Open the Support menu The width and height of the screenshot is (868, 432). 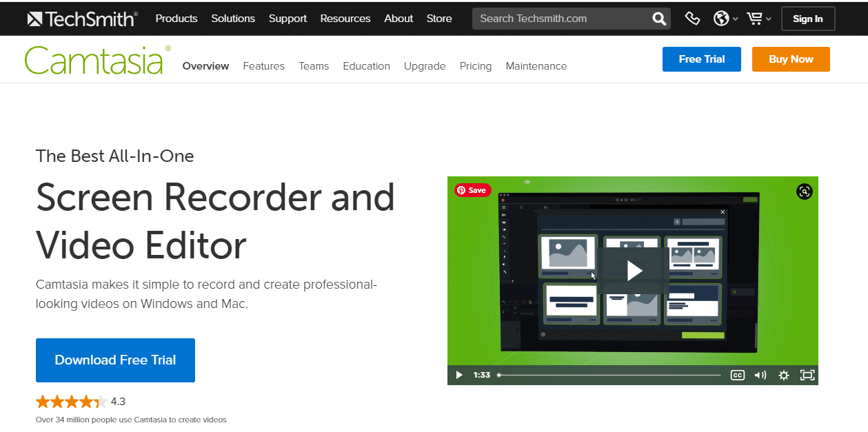(x=287, y=19)
